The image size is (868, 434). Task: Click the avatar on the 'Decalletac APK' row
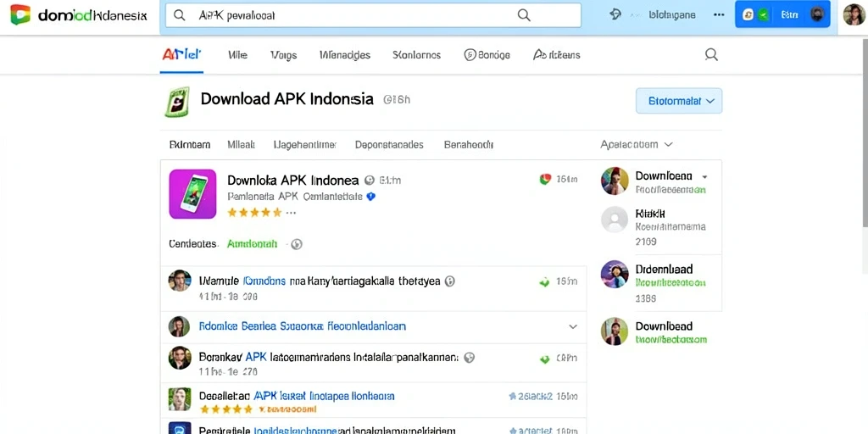click(180, 398)
